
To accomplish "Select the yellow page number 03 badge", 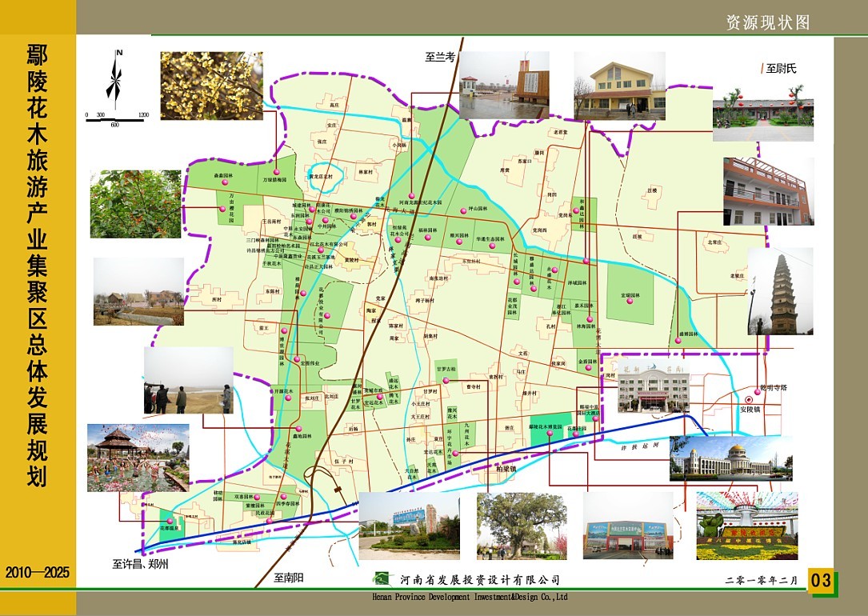I will coord(822,581).
